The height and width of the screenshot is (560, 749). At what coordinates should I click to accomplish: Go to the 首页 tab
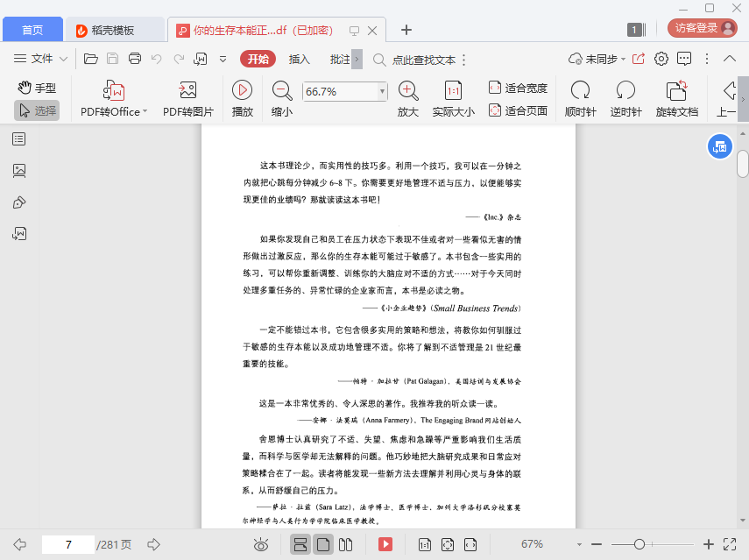point(32,30)
